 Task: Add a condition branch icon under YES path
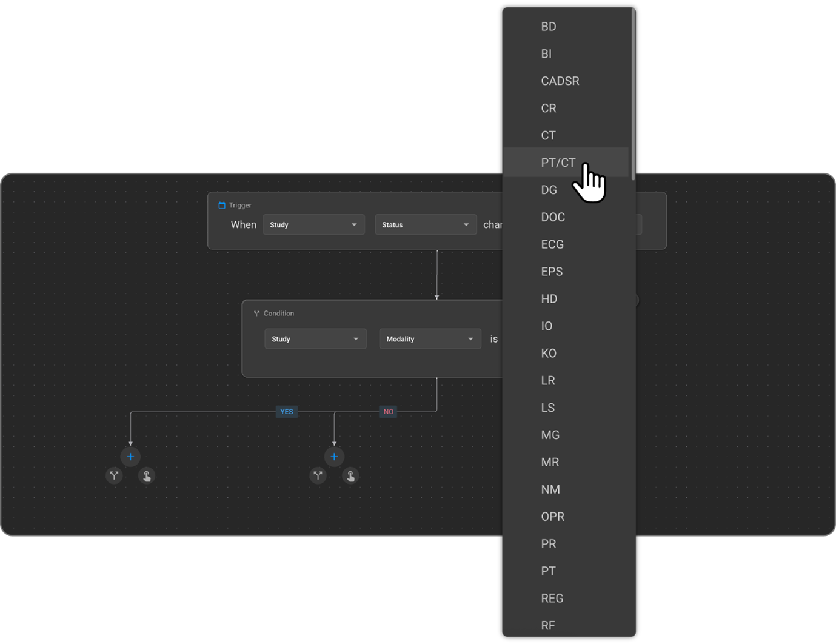114,475
